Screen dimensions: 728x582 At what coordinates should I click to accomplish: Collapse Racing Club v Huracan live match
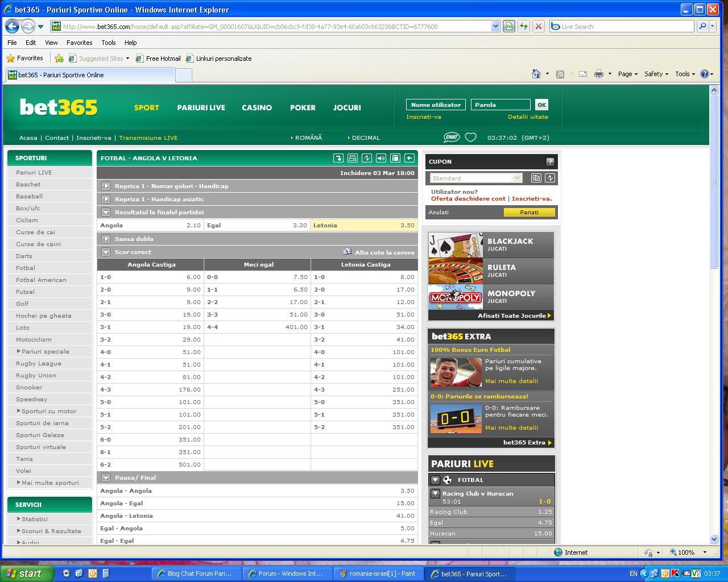435,493
